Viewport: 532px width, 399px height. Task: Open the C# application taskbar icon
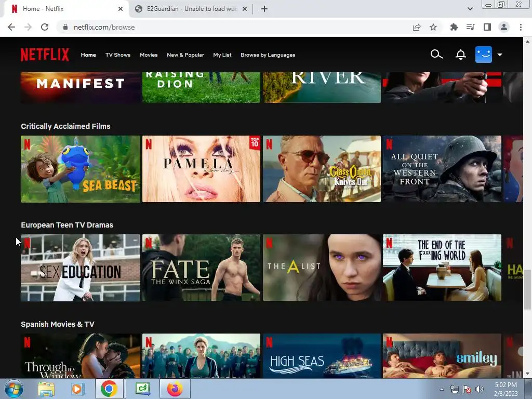[x=143, y=389]
